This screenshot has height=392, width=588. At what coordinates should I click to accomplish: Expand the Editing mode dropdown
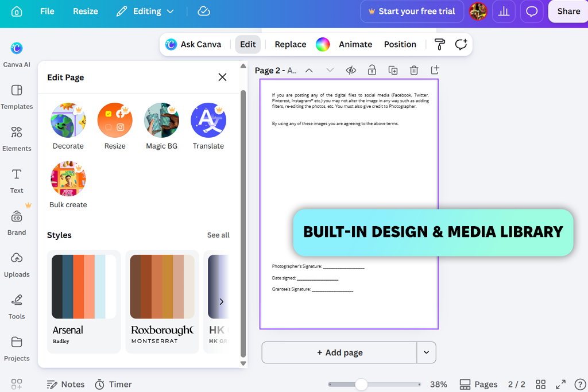tap(145, 11)
